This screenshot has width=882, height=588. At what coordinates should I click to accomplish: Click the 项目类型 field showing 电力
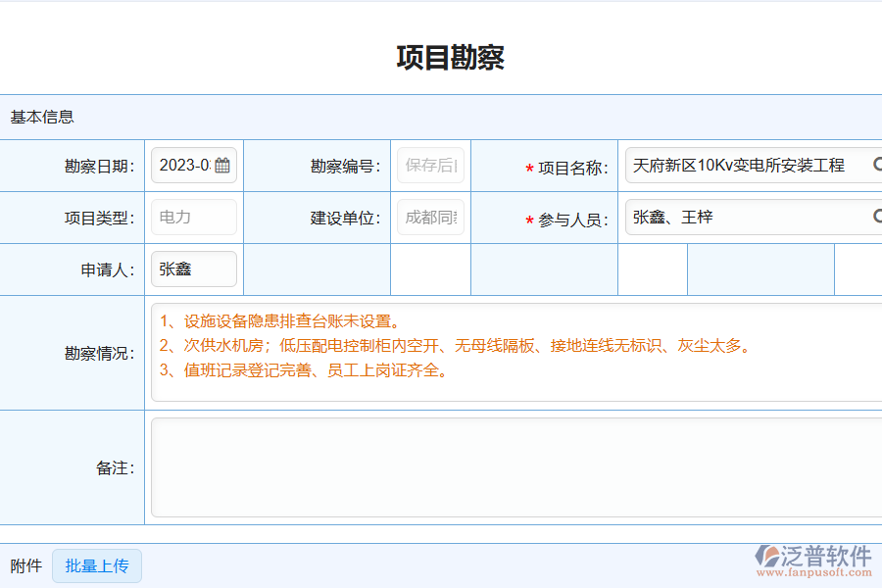click(193, 217)
